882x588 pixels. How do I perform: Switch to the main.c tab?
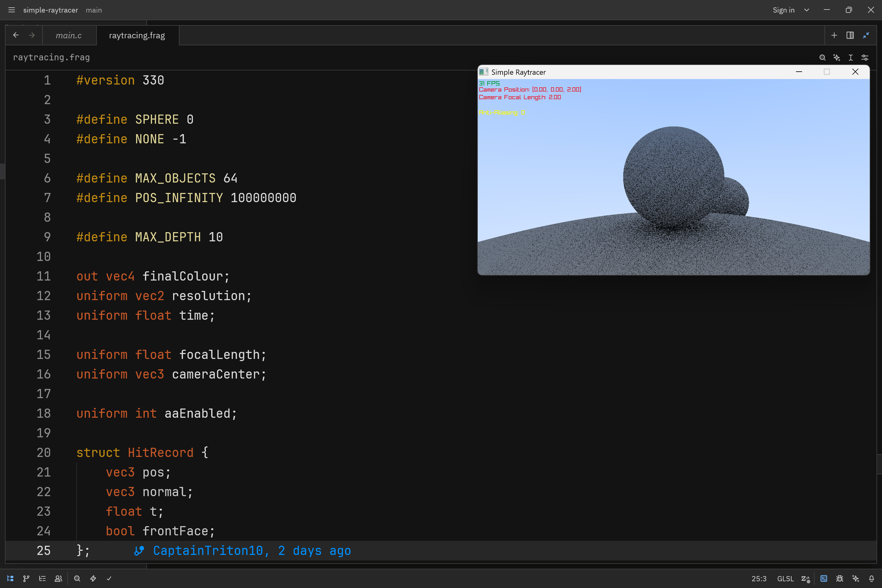pos(69,35)
